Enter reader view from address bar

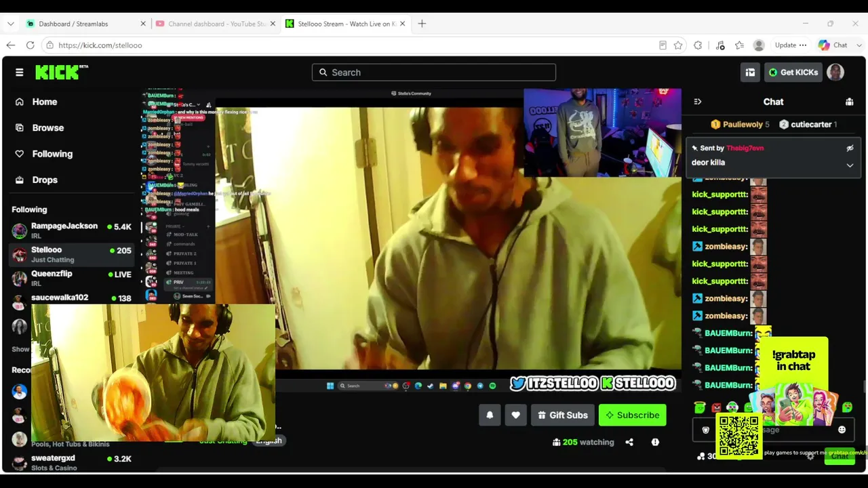click(663, 45)
